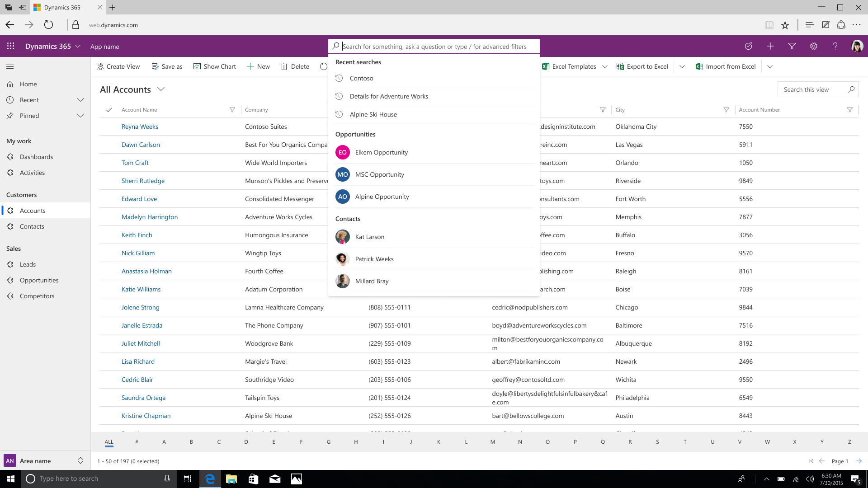
Task: Select the Contacts menu item
Action: [x=32, y=226]
